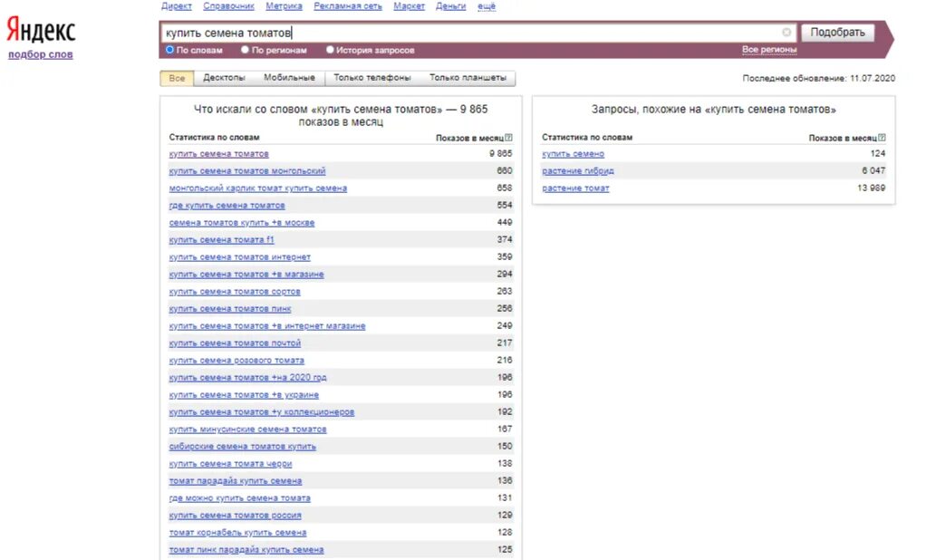Open the Все регионы selector

pos(769,50)
